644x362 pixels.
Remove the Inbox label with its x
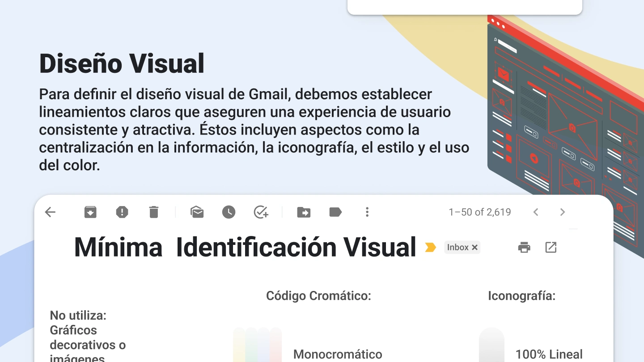(x=475, y=248)
